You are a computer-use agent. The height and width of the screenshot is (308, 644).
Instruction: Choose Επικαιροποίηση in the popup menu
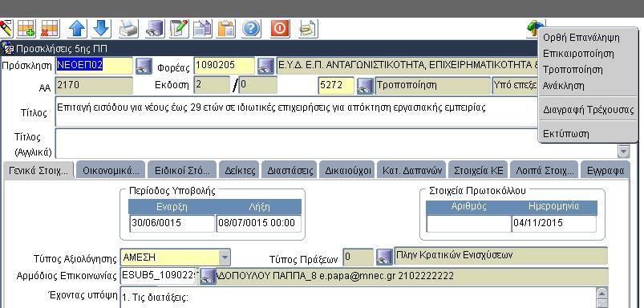click(x=578, y=54)
